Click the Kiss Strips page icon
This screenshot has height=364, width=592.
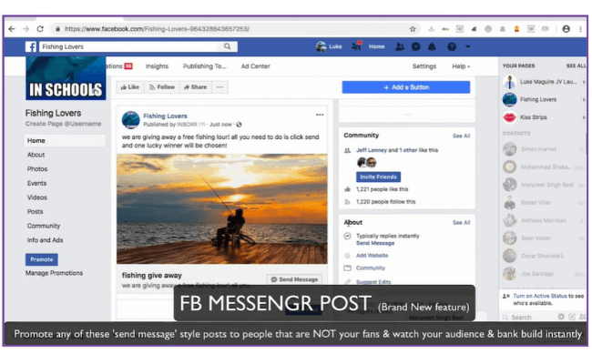click(509, 117)
